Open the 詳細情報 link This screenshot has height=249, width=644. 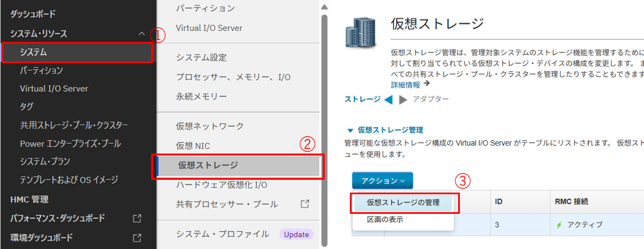[405, 85]
